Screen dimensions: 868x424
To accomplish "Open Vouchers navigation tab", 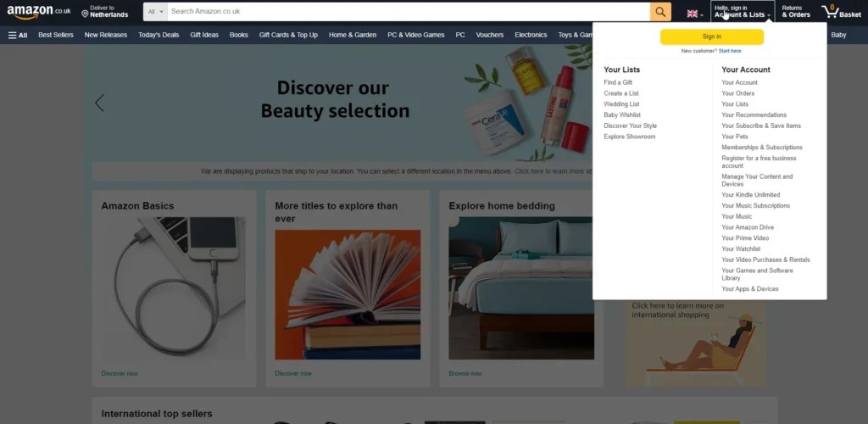I will pos(490,35).
